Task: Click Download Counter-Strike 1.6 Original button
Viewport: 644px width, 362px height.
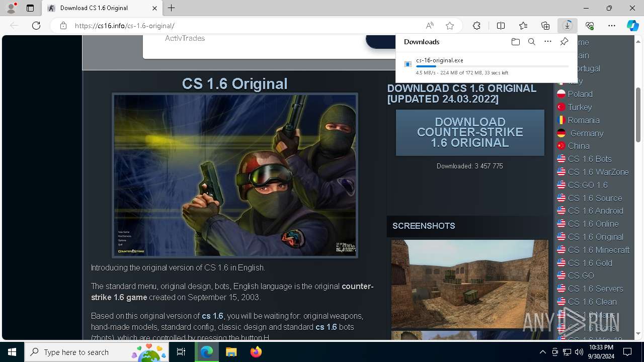Action: [x=470, y=133]
